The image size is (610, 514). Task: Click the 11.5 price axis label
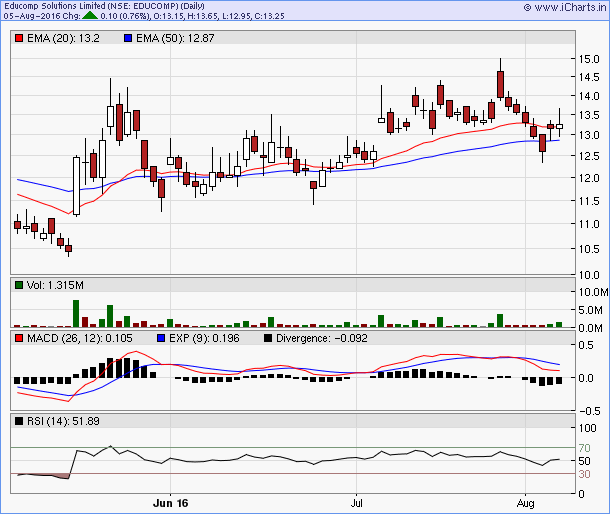[x=589, y=201]
